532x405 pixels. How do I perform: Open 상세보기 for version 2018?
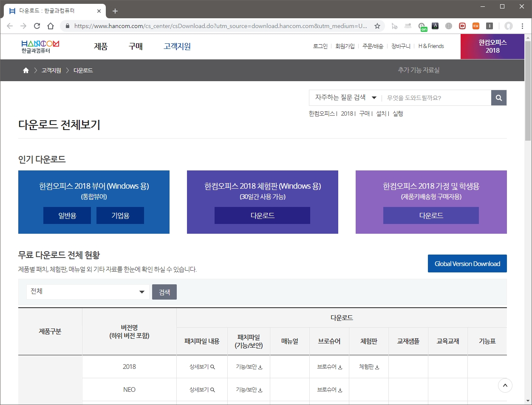pos(202,367)
